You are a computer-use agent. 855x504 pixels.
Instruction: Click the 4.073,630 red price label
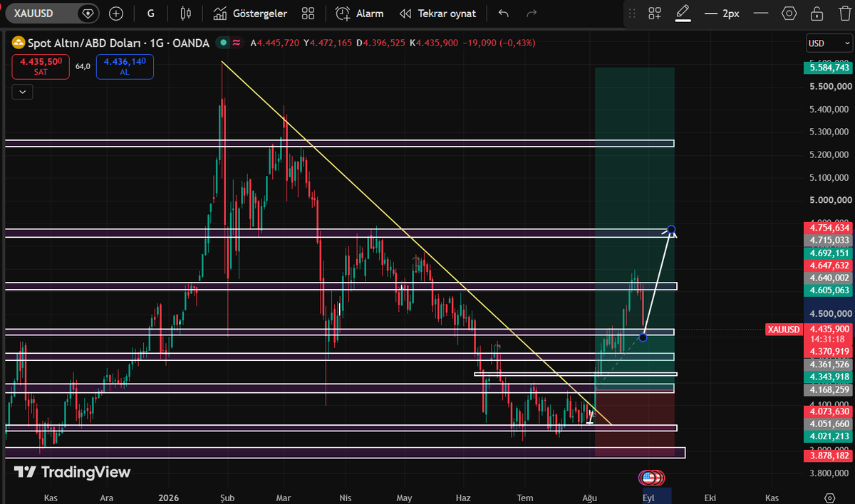[x=829, y=411]
